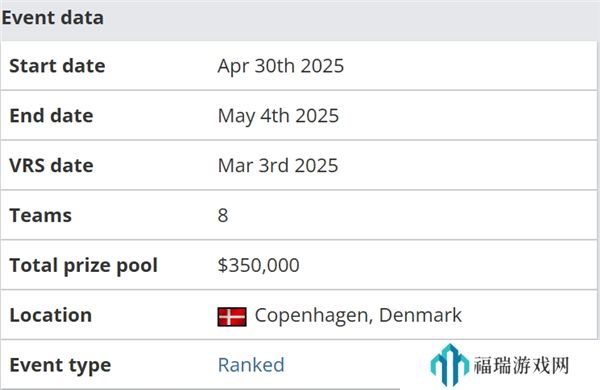
Task: Click the Start date label
Action: pyautogui.click(x=57, y=66)
